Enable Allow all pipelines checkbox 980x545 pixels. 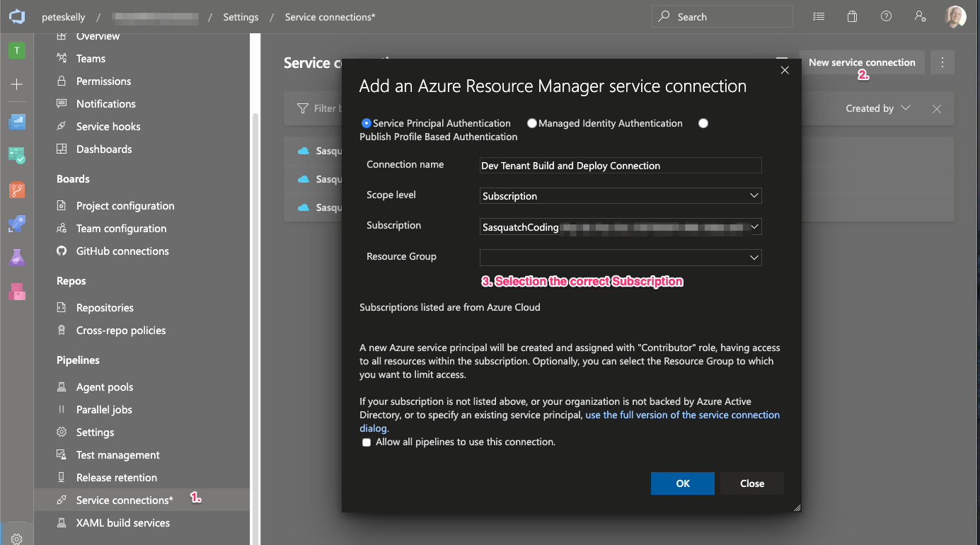click(367, 442)
